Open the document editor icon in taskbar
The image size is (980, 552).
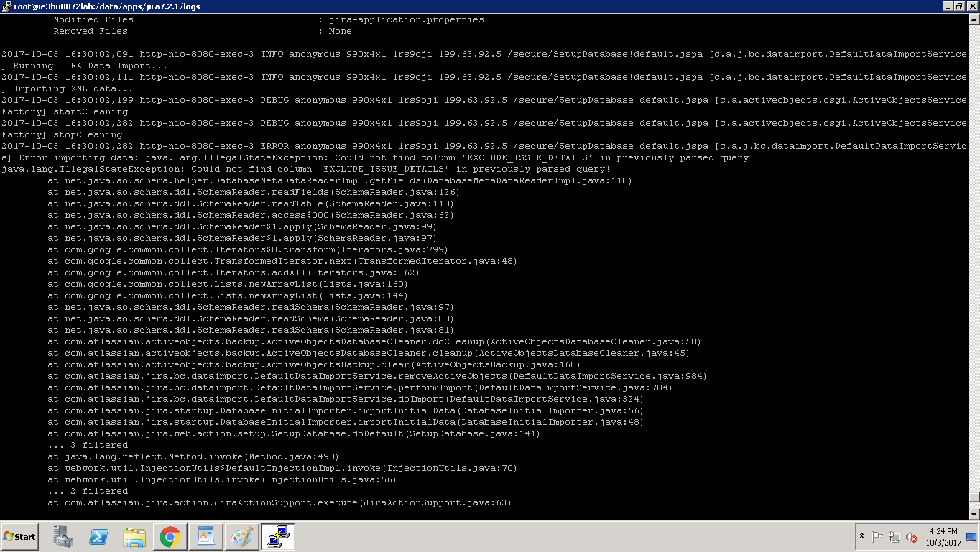click(205, 536)
